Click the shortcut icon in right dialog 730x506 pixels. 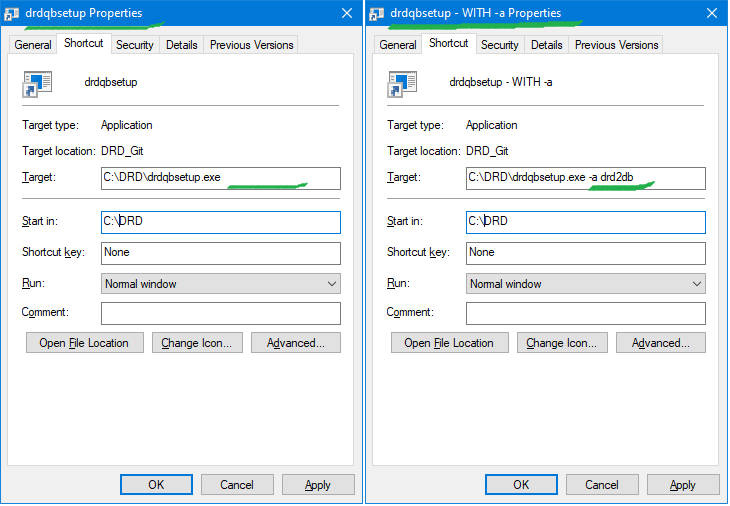click(x=403, y=83)
